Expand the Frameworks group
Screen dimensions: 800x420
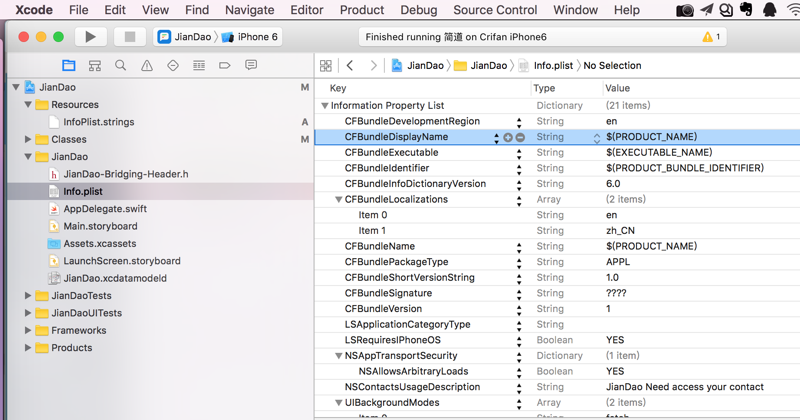coord(28,330)
